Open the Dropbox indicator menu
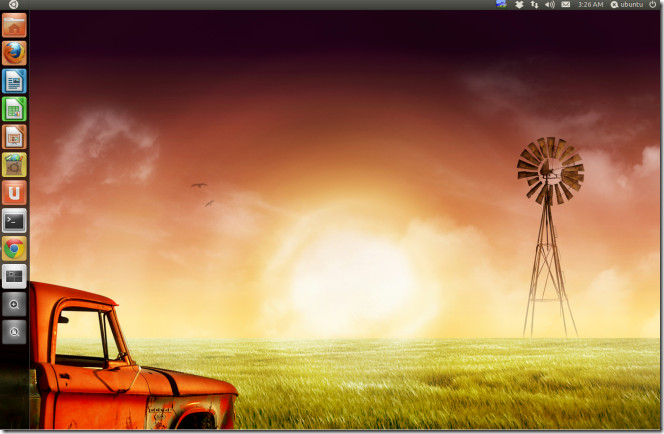Image resolution: width=664 pixels, height=434 pixels. pyautogui.click(x=519, y=5)
